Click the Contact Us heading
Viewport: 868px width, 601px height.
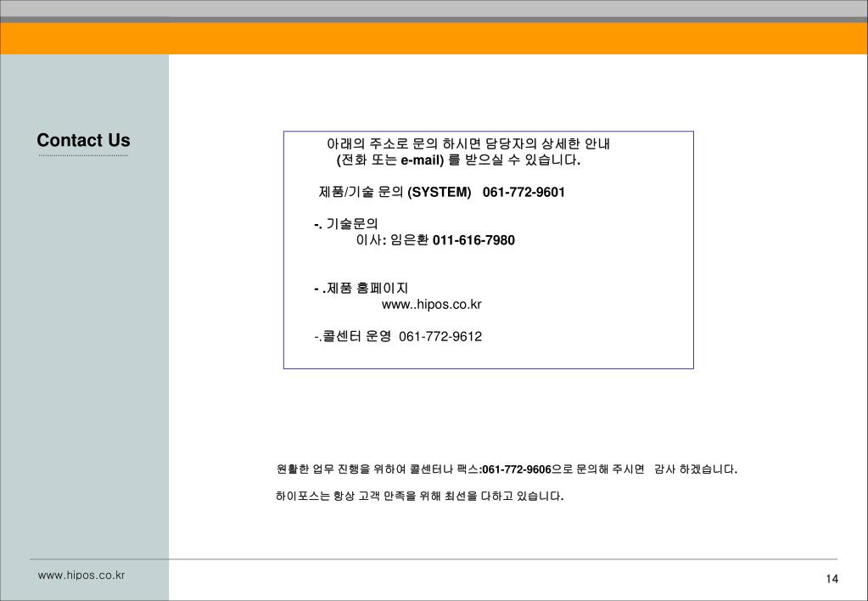click(84, 140)
